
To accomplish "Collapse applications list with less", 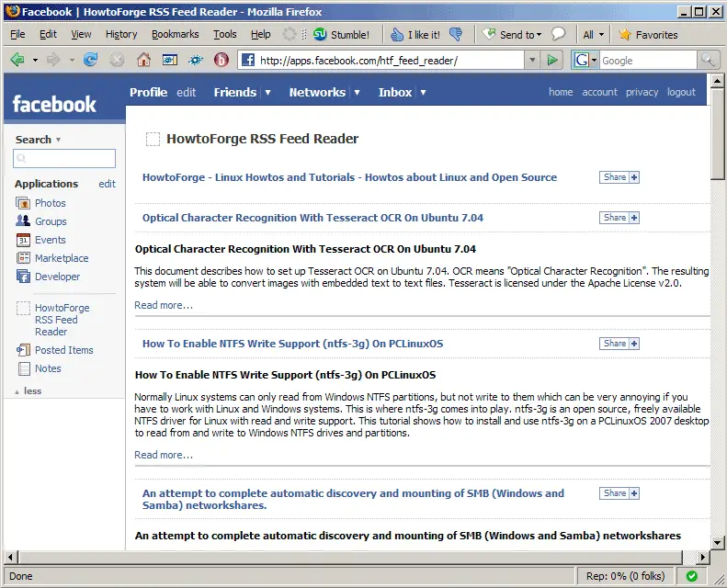I will point(32,391).
